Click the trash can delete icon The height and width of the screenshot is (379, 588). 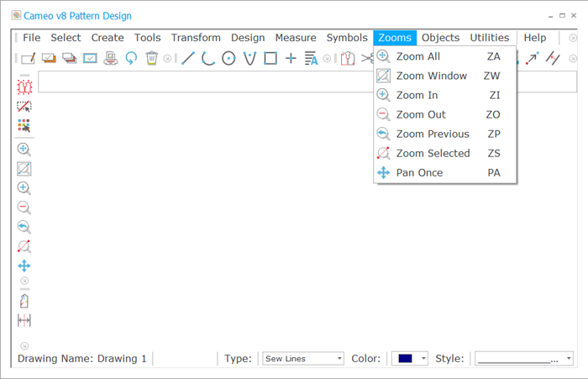(x=151, y=58)
